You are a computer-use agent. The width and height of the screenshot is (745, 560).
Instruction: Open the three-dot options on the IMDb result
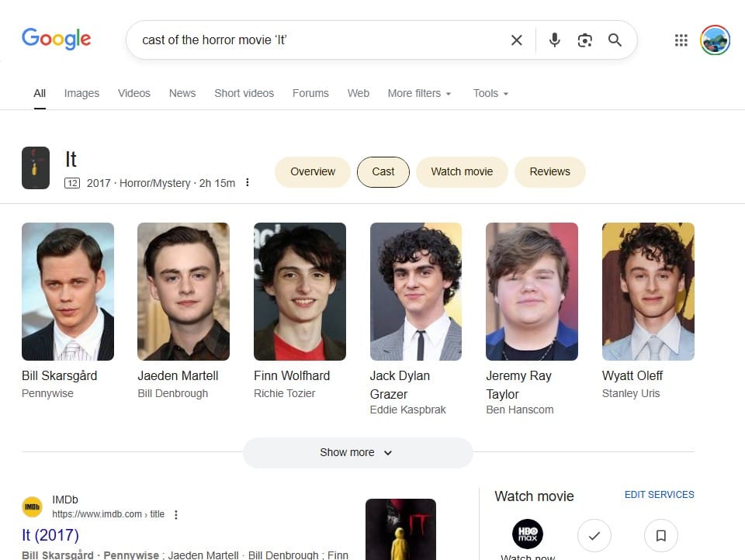(176, 514)
